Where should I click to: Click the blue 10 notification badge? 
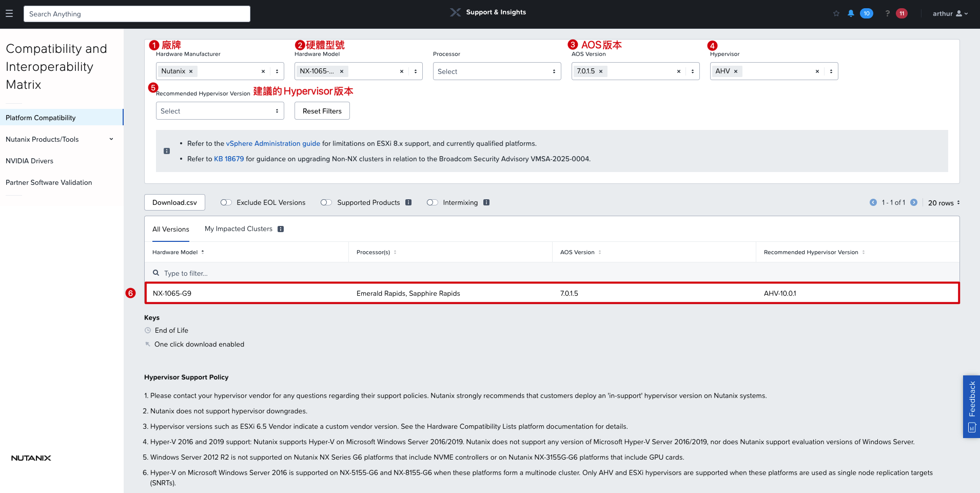click(867, 13)
